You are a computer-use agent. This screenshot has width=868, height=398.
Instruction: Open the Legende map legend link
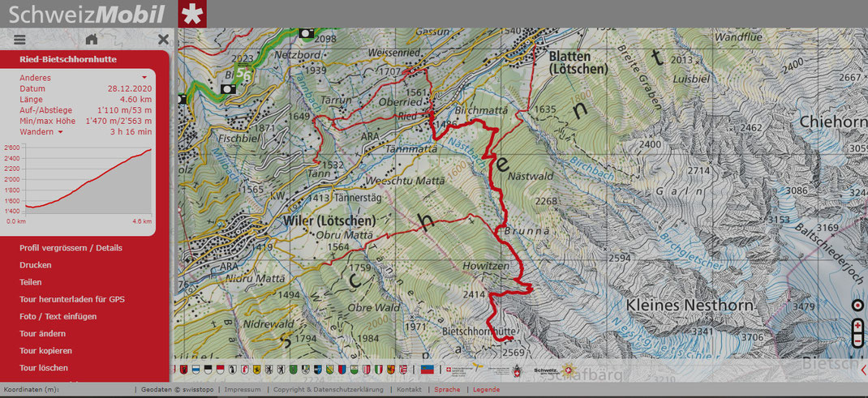pos(486,390)
